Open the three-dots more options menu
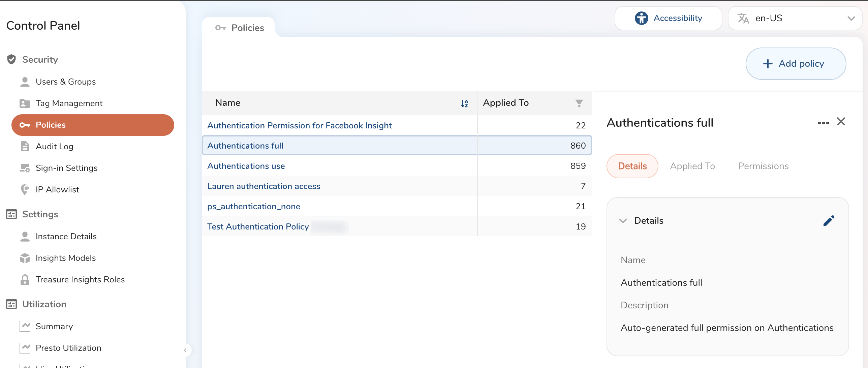 coord(823,123)
